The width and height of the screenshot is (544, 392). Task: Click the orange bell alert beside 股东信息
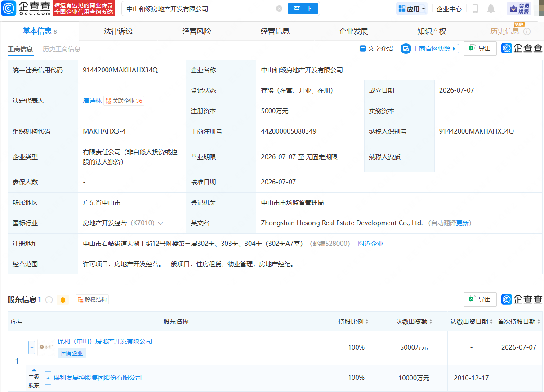point(63,300)
